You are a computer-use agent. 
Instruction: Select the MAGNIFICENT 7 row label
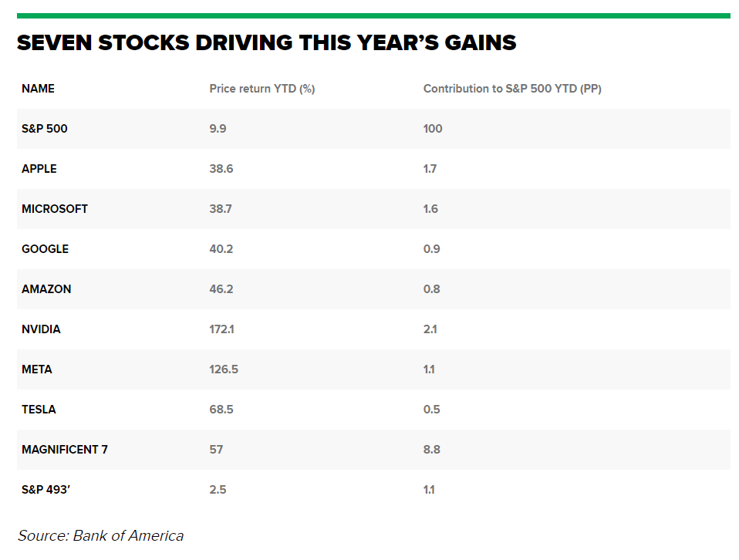(x=65, y=449)
